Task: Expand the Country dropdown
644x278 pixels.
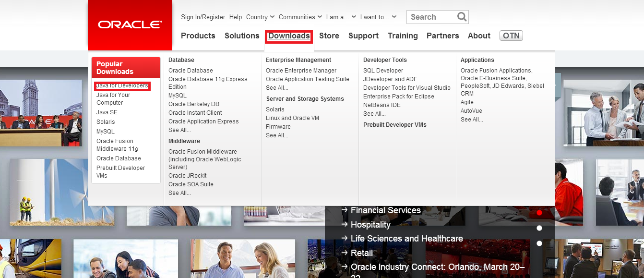Action: 260,17
